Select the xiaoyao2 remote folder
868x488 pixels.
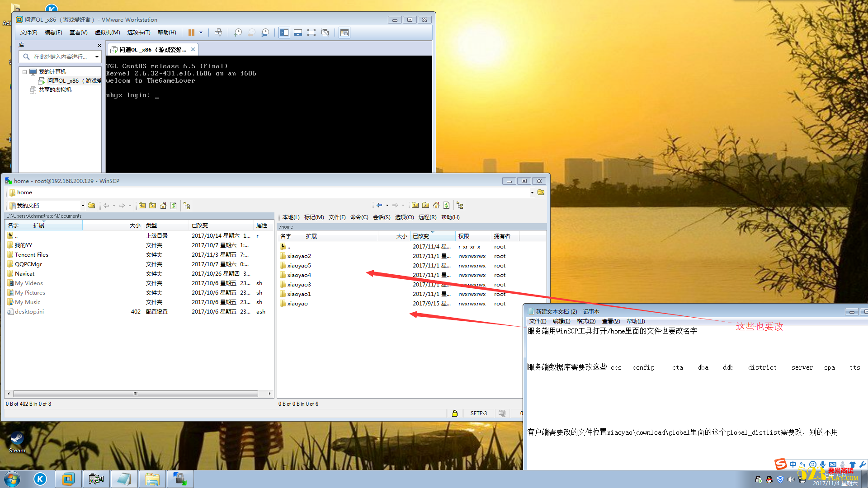pyautogui.click(x=299, y=256)
